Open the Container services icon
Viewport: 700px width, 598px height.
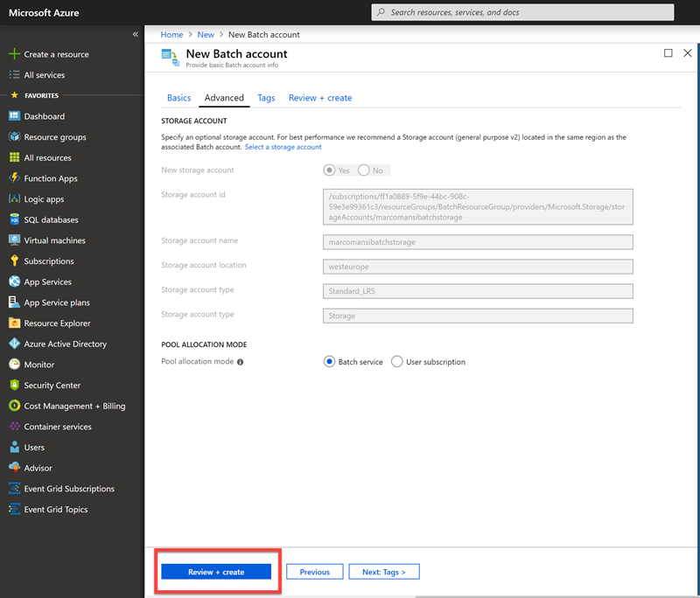pos(14,427)
